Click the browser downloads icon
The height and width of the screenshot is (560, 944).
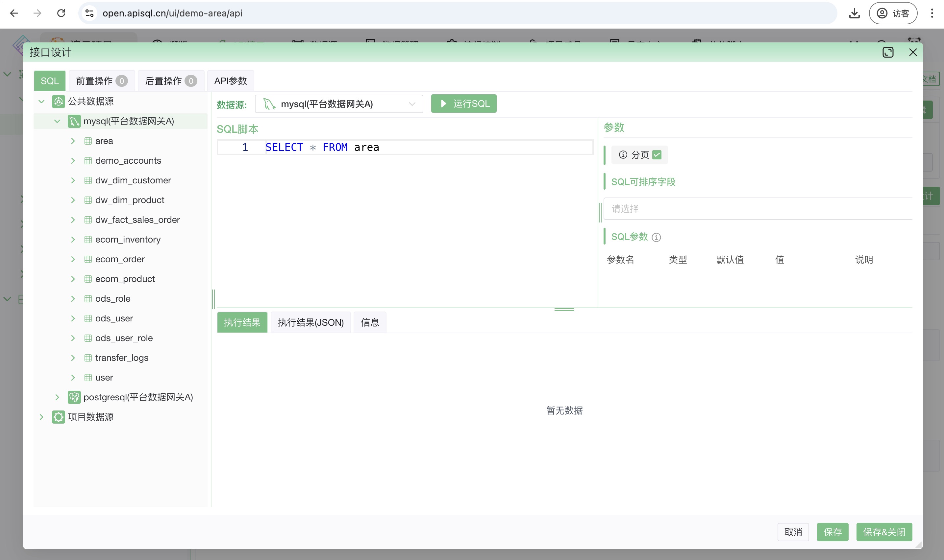[x=854, y=13]
